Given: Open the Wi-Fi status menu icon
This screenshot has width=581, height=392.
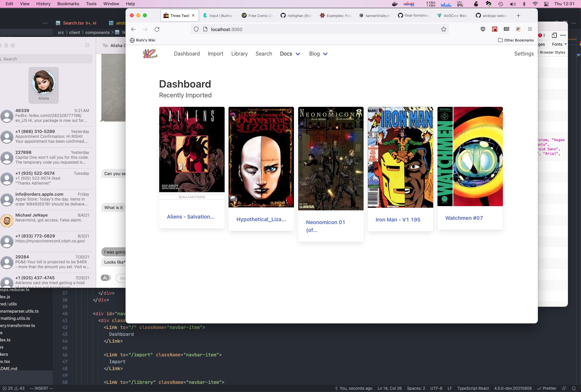Looking at the screenshot, I should [535, 4].
